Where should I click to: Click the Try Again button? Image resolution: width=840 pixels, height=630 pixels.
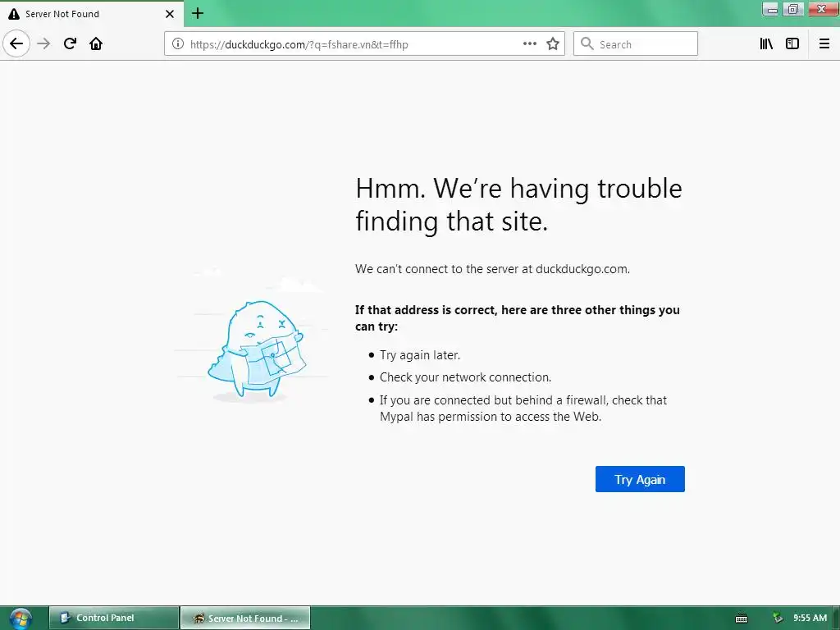pyautogui.click(x=640, y=479)
